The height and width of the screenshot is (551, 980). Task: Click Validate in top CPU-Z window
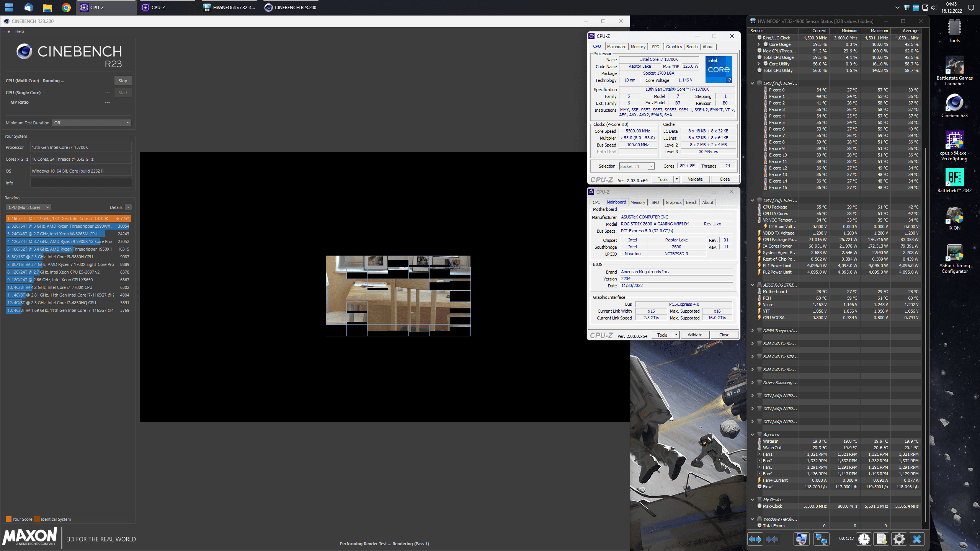(695, 179)
